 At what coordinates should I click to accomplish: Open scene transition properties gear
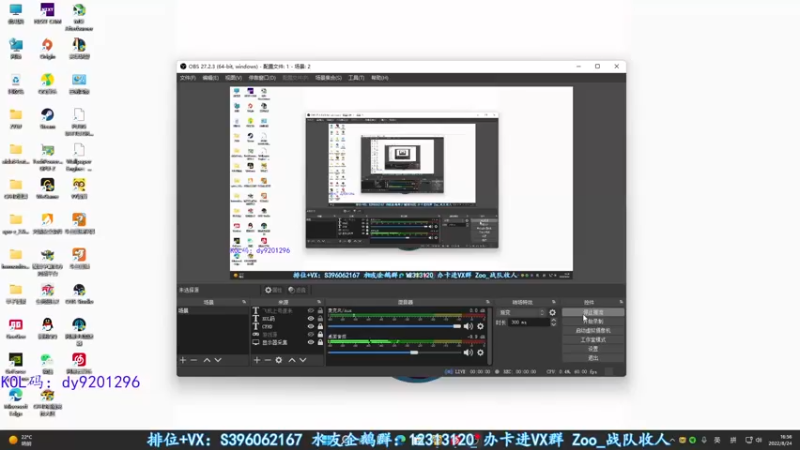pos(553,313)
